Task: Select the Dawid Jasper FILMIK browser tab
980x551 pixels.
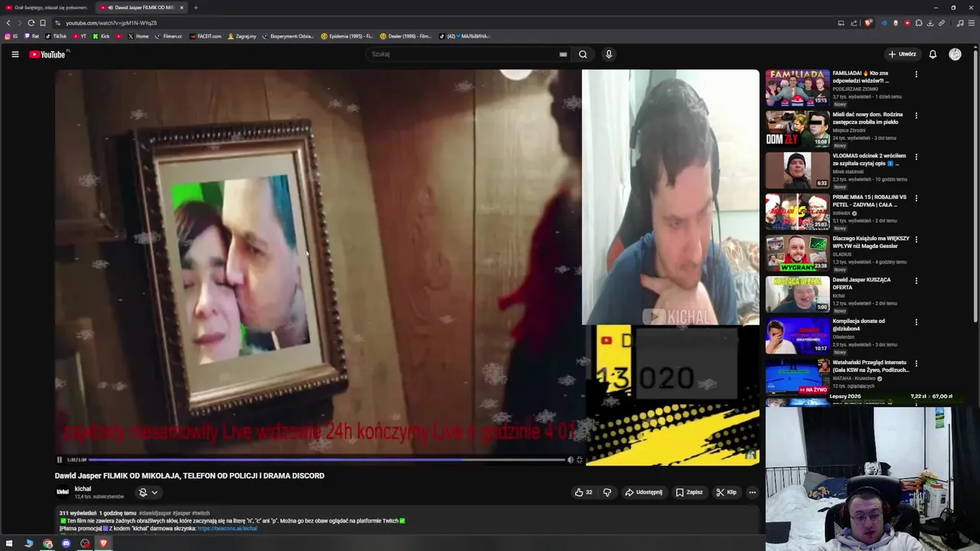Action: click(142, 8)
